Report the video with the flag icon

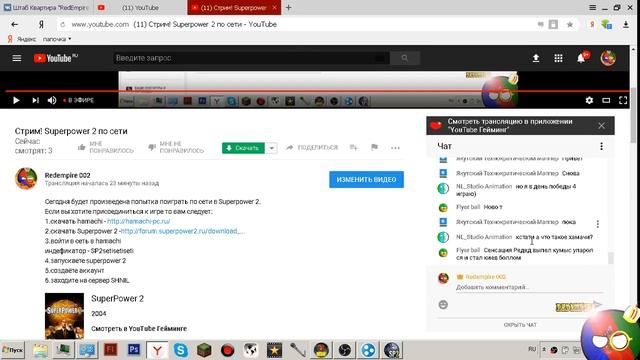374,147
